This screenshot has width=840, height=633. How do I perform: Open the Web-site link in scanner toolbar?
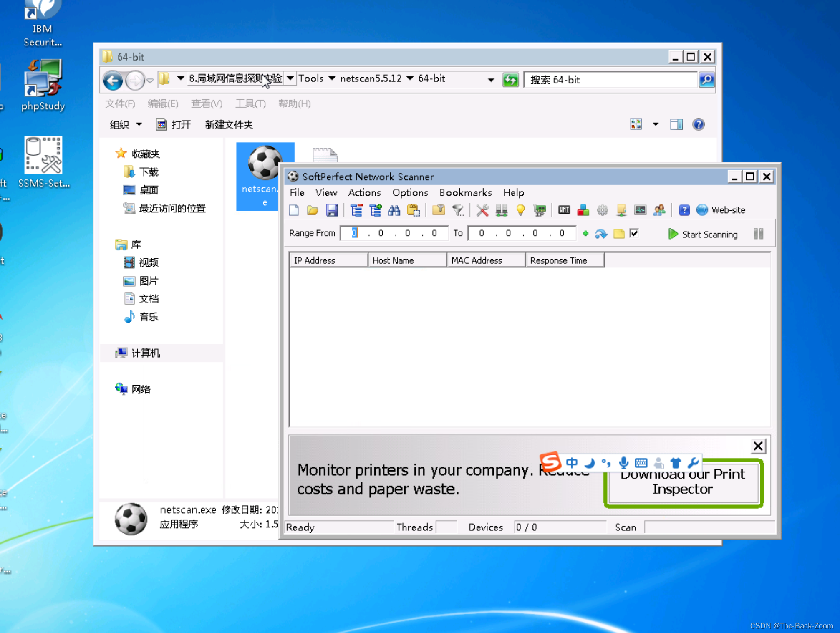tap(721, 210)
